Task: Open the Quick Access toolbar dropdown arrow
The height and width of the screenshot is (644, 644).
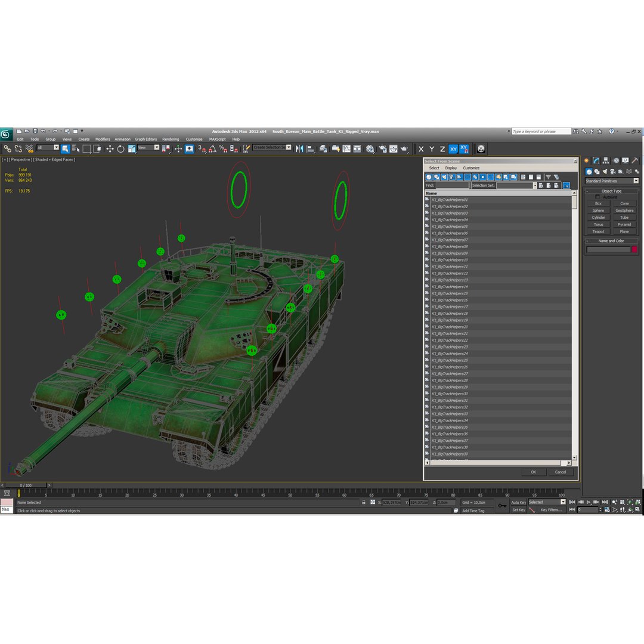Action: pos(82,131)
